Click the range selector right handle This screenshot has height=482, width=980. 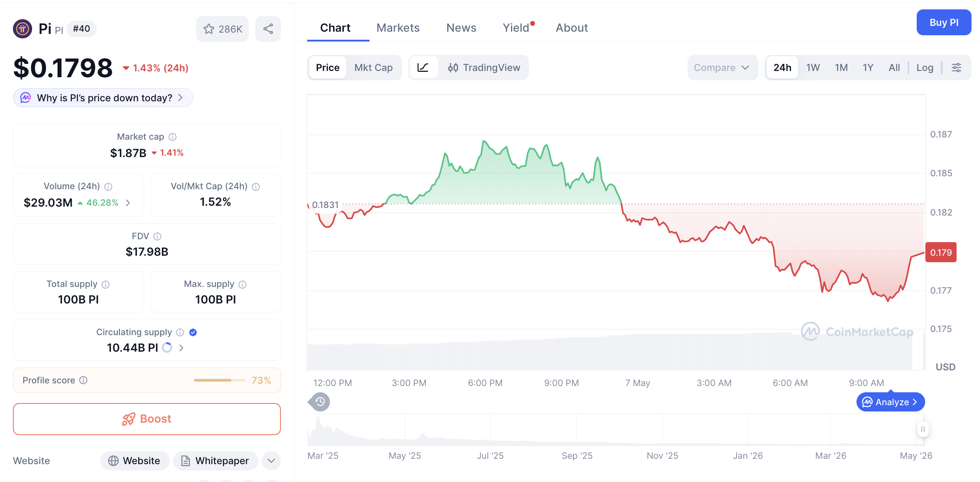coord(923,429)
